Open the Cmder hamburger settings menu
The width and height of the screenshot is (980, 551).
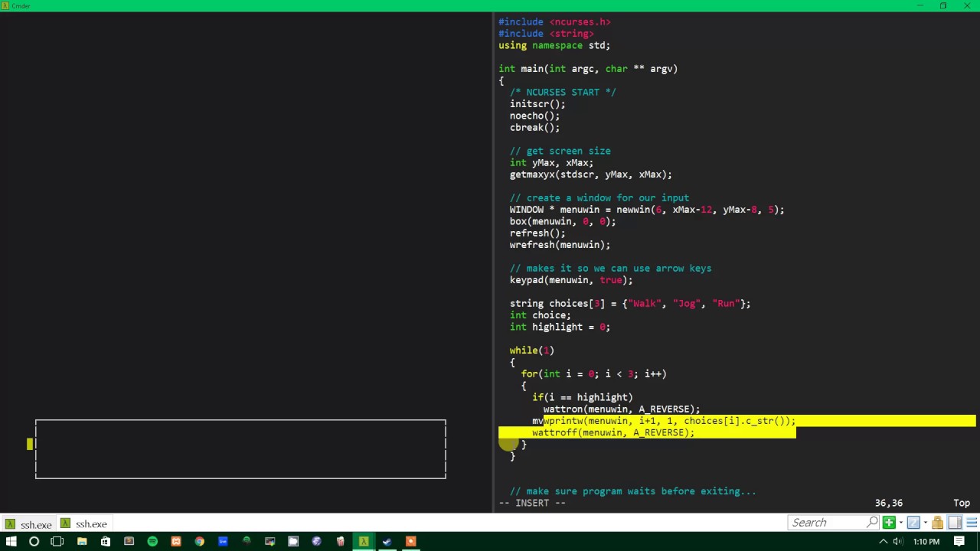[971, 523]
